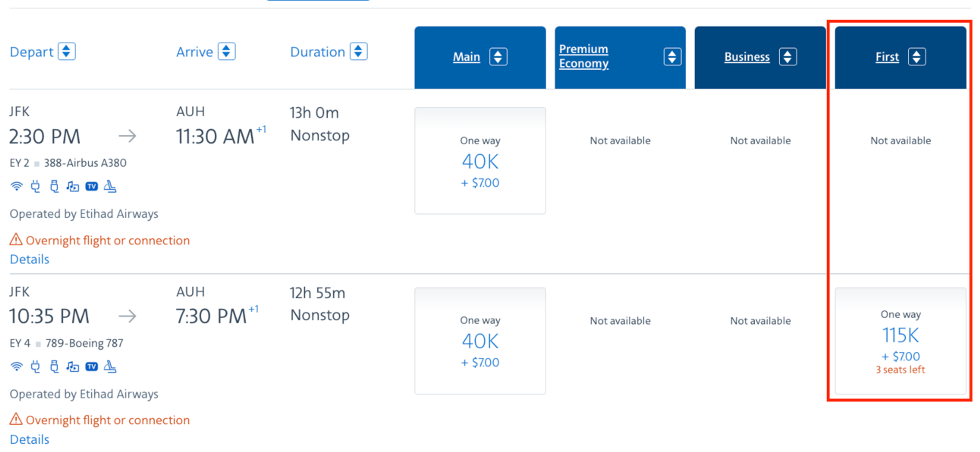980x452 pixels.
Task: Click the 12h 55m duration text
Action: tap(317, 293)
